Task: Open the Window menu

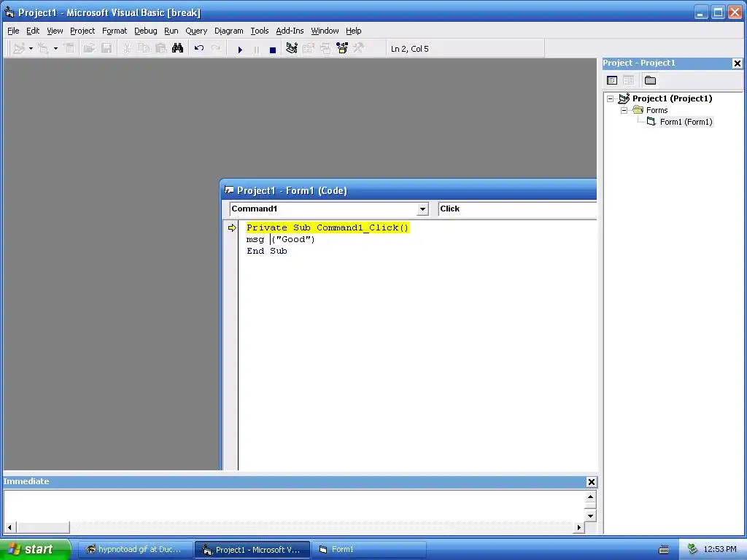Action: (325, 31)
